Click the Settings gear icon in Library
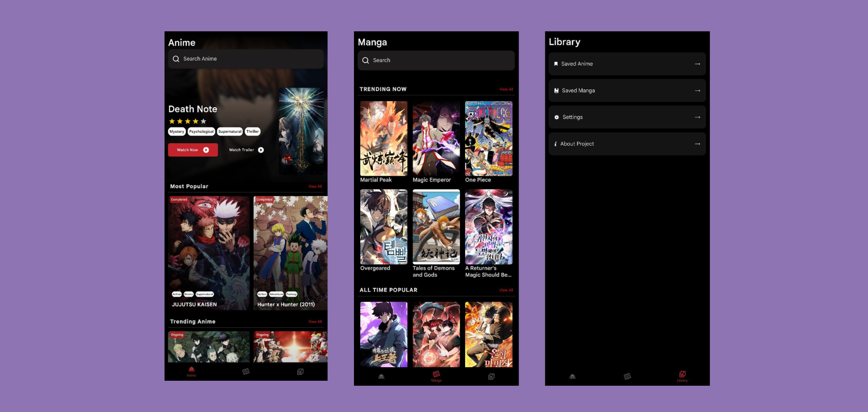 [x=557, y=117]
